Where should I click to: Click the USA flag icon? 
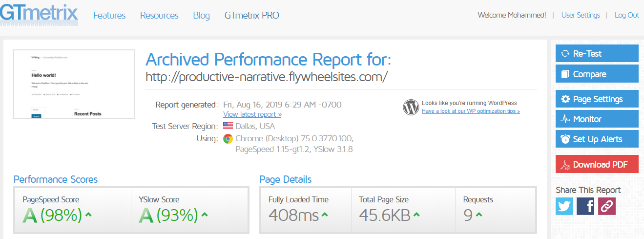coord(228,126)
